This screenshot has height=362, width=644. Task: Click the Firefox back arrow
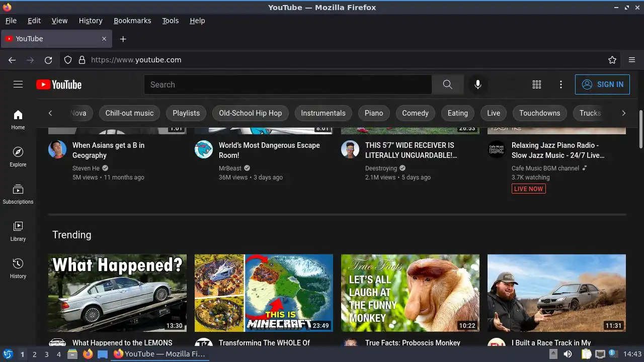tap(12, 60)
